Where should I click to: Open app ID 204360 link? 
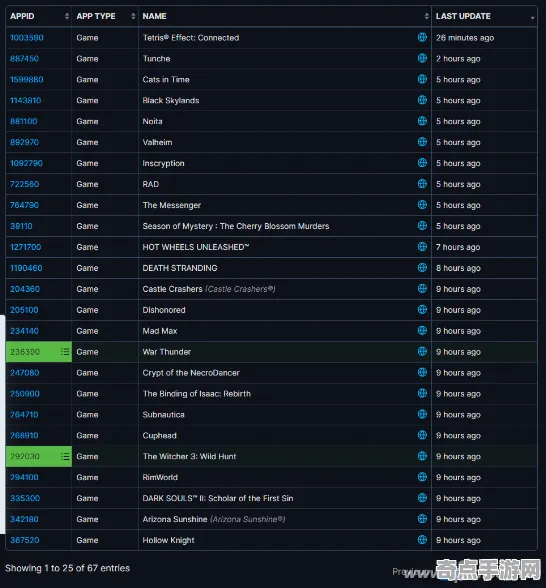click(25, 289)
